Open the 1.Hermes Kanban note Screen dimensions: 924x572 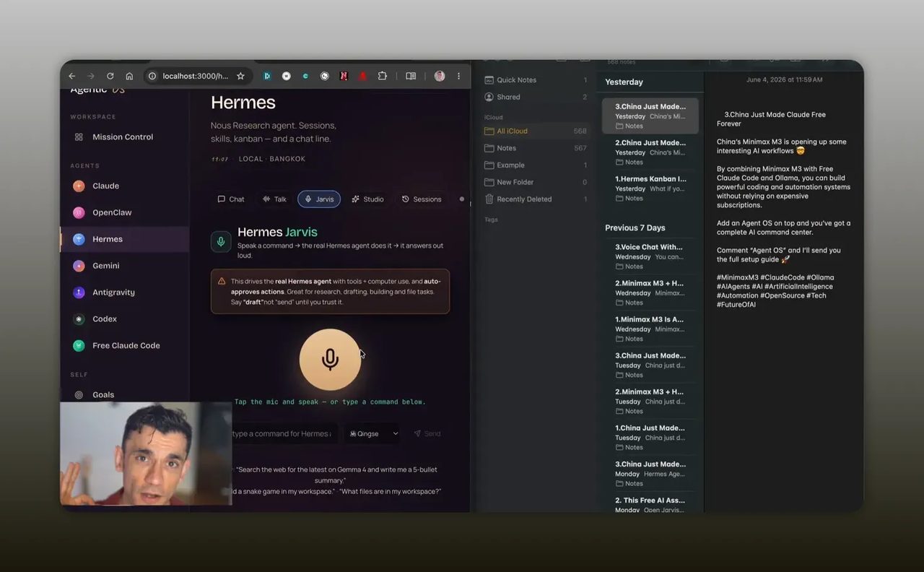pos(650,188)
